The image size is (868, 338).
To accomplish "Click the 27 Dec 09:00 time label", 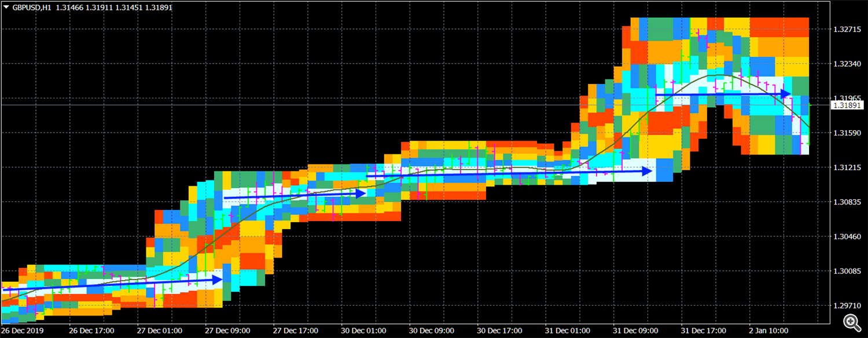I will click(x=228, y=331).
